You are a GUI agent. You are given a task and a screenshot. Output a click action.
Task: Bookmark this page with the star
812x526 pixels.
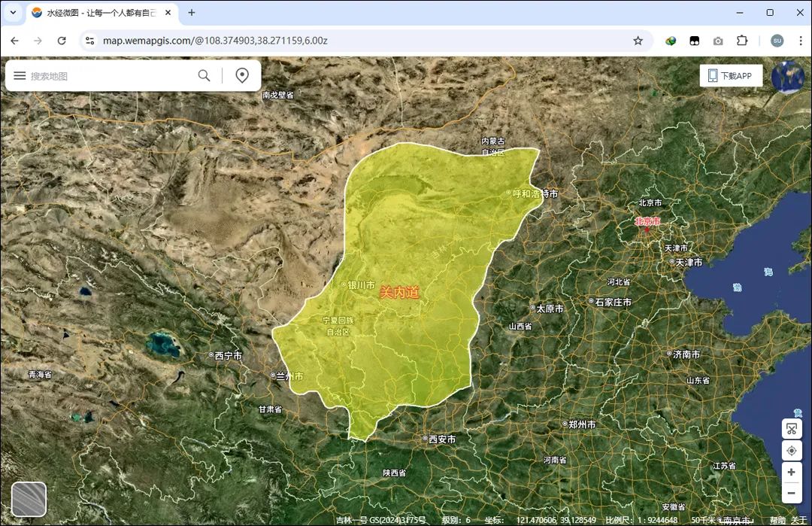638,41
